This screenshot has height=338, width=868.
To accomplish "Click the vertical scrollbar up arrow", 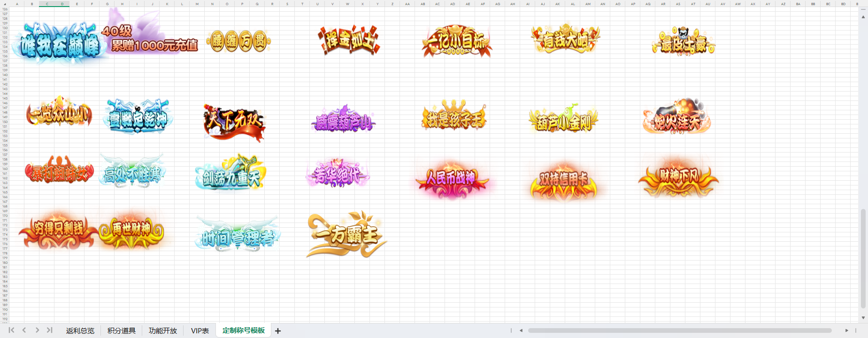I will pyautogui.click(x=863, y=17).
